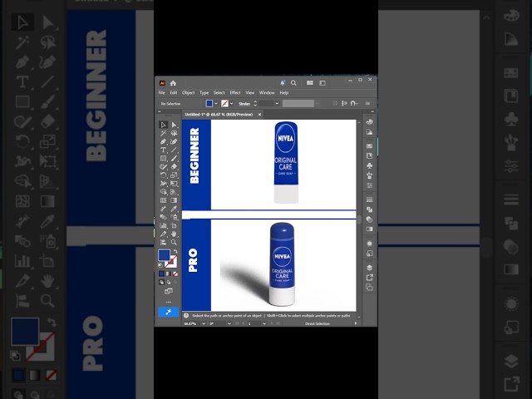This screenshot has width=532, height=399.
Task: Choose Draw Normal mode
Action: tap(161, 283)
